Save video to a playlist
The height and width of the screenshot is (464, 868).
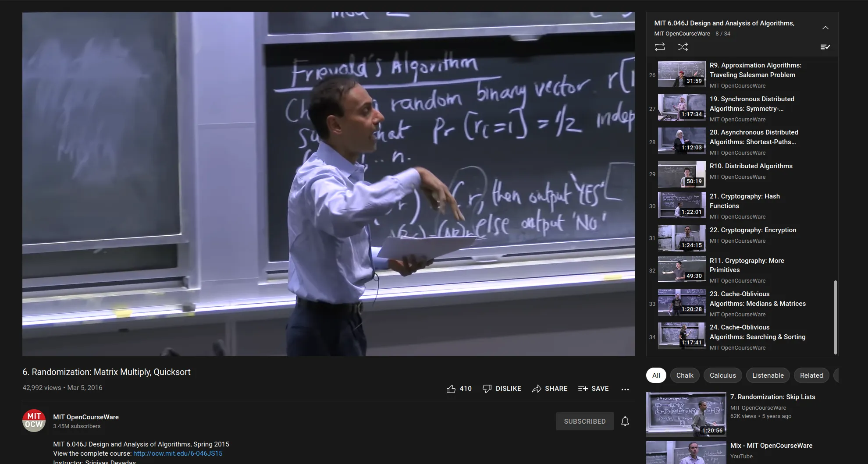(x=593, y=389)
